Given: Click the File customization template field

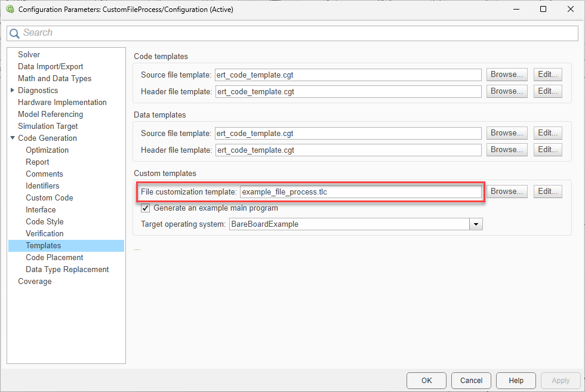Looking at the screenshot, I should [360, 192].
